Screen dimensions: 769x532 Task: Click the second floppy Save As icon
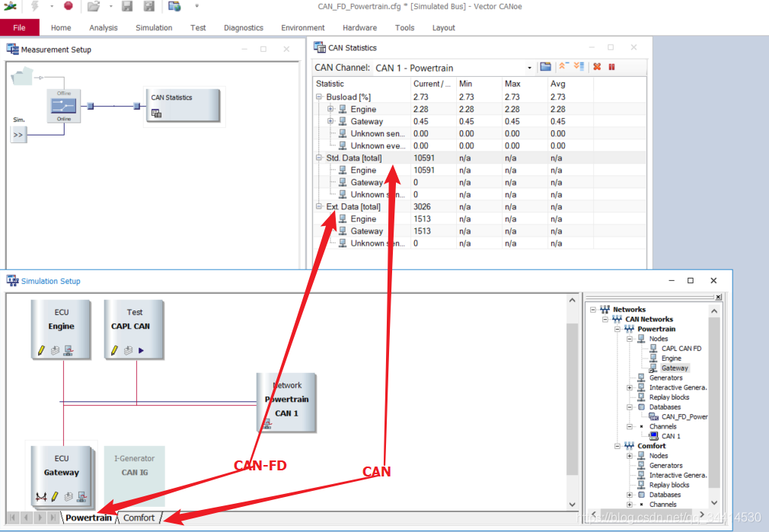tap(149, 6)
